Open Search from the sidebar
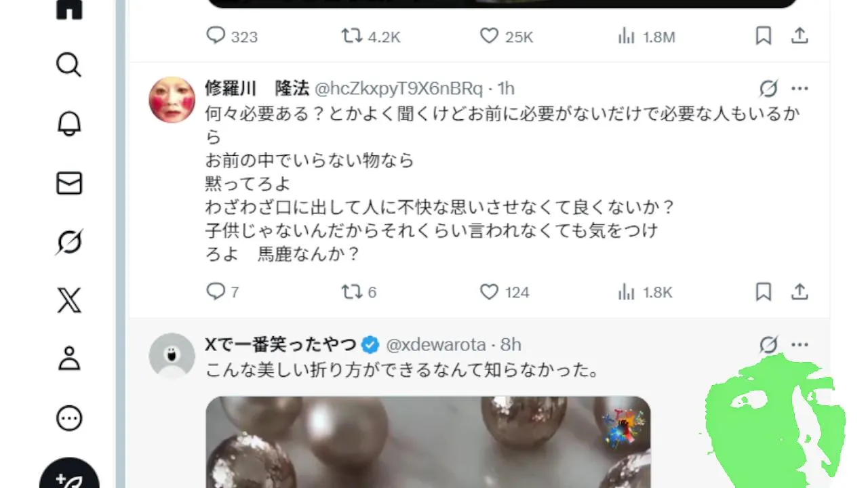 tap(68, 65)
